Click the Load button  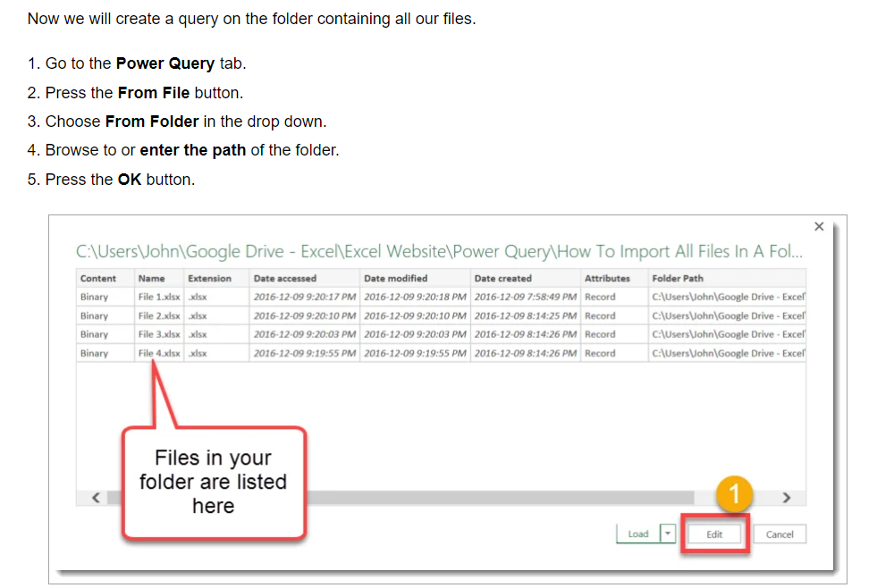click(637, 534)
